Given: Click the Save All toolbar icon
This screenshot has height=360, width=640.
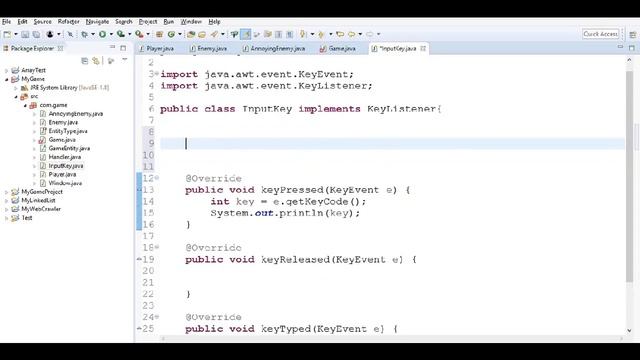Looking at the screenshot, I should tap(36, 34).
